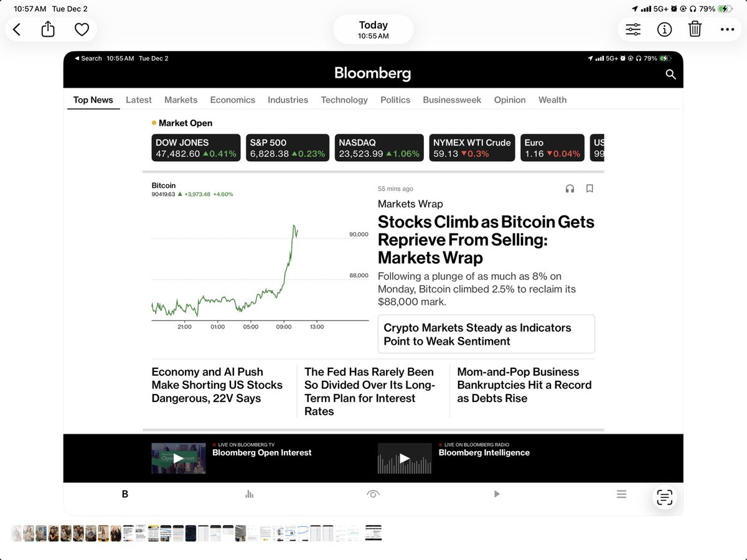Screen dimensions: 747x560
Task: Tap the Bloomberg search magnifier icon
Action: [x=670, y=74]
